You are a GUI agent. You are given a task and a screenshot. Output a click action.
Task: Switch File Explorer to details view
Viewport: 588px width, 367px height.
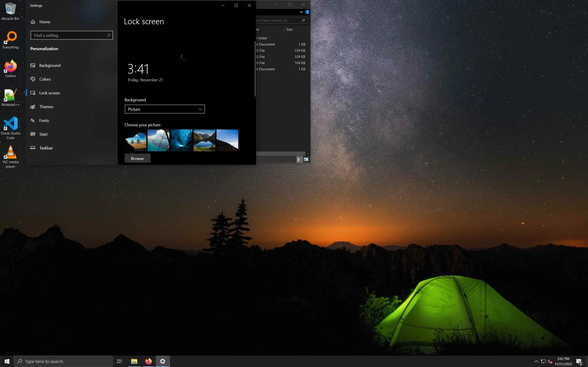coord(299,159)
